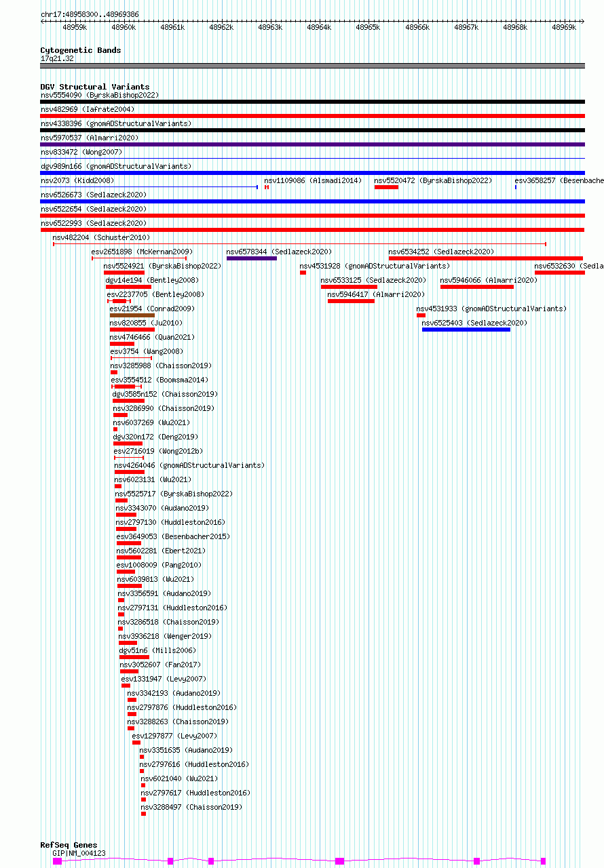Select nsv820855 (Ju2010) label

coord(146,323)
